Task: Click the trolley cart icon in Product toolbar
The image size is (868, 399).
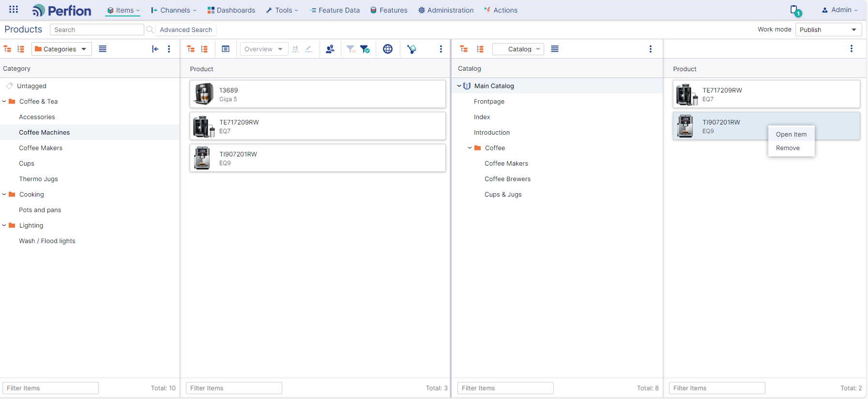Action: coord(411,49)
